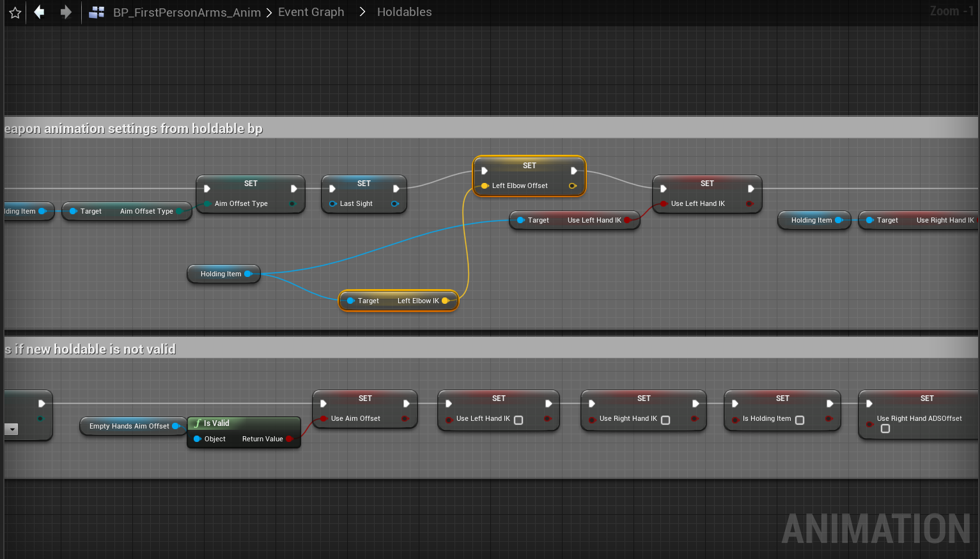Click the Return Value red output pin

(x=290, y=439)
